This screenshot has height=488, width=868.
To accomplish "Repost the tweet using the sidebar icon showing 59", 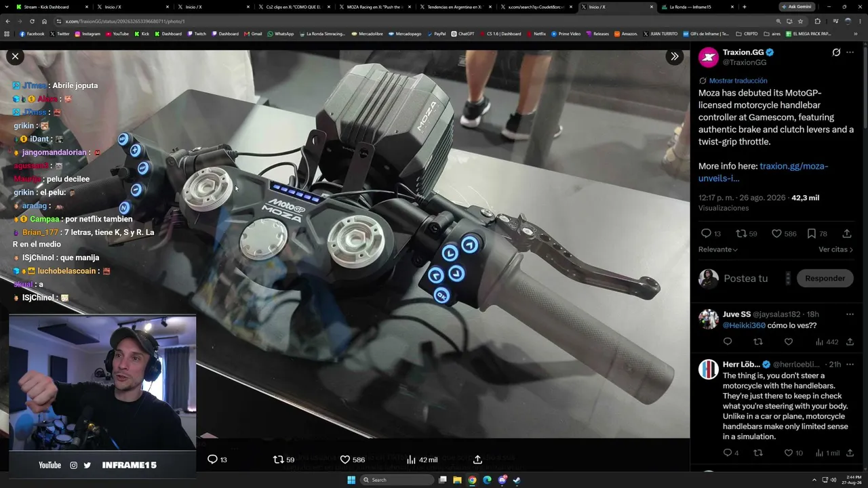I will (746, 233).
